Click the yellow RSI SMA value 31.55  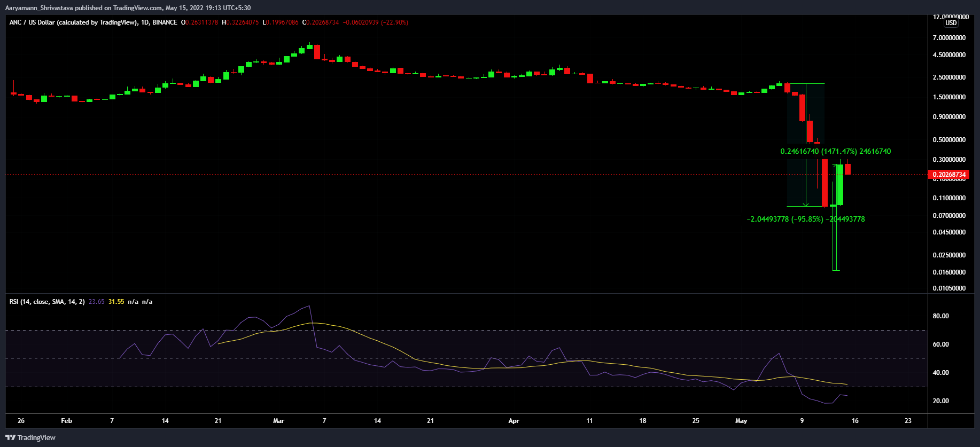point(116,302)
